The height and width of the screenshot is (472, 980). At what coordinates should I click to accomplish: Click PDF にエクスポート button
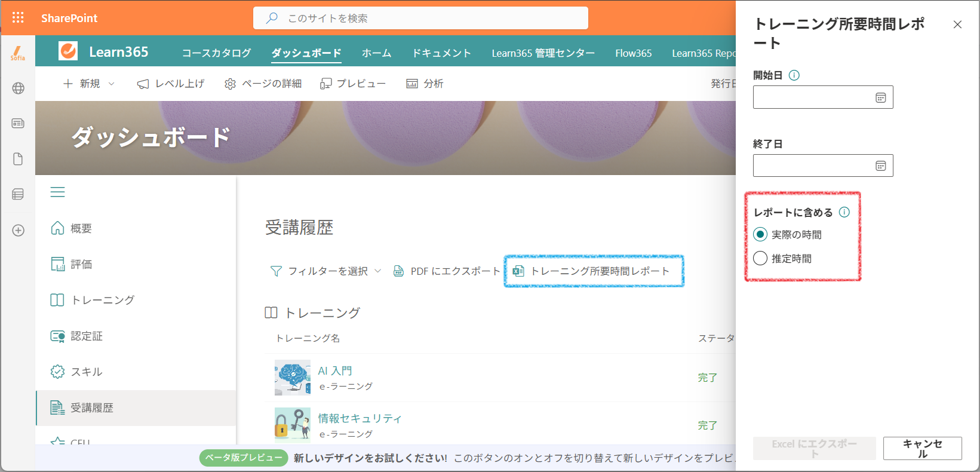[x=447, y=271]
